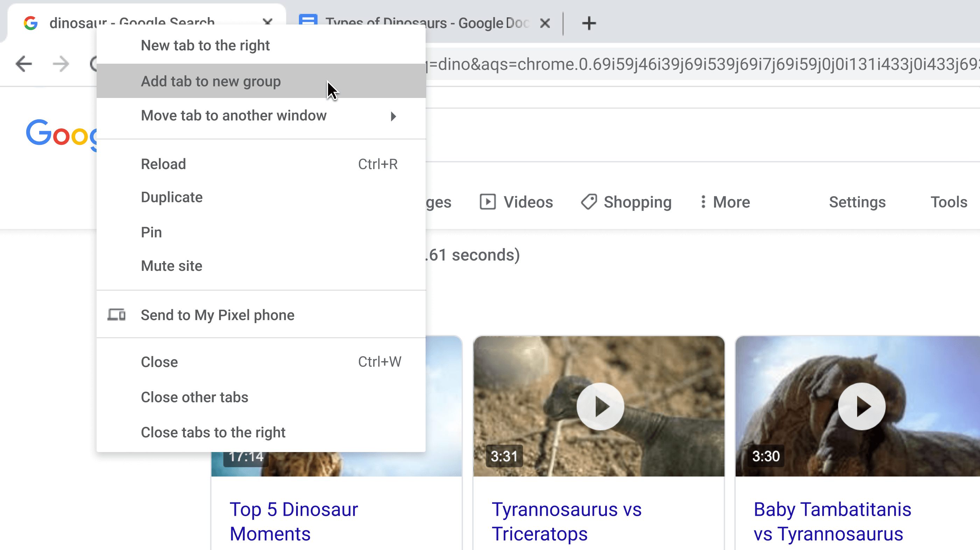Viewport: 980px width, 550px height.
Task: Click the Google favicon on the dinosaur search tab
Action: tap(30, 23)
